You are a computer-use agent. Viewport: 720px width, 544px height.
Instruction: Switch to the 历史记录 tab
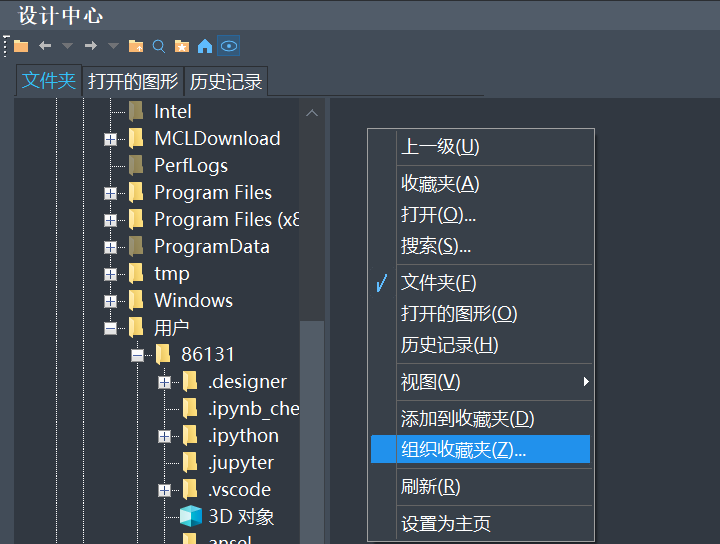tap(226, 82)
